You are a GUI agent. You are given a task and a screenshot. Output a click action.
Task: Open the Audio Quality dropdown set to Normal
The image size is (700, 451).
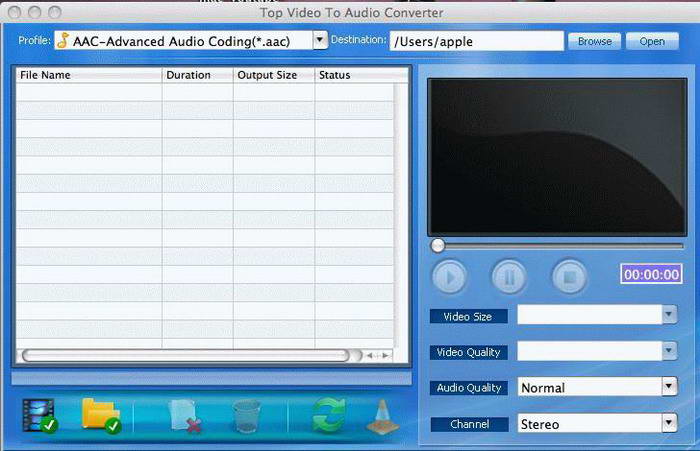[x=669, y=387]
